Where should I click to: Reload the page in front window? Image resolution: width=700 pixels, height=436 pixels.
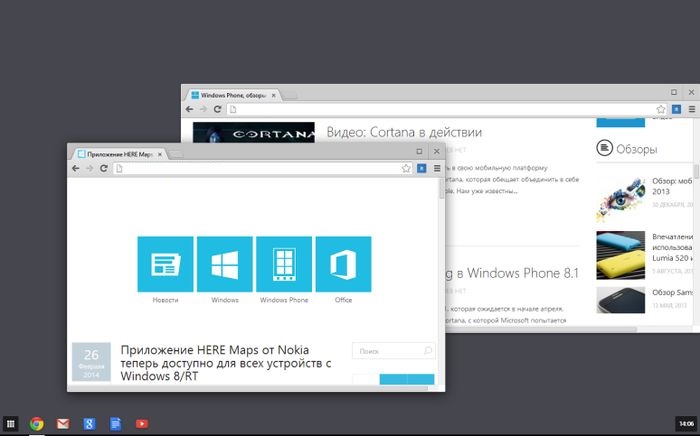(103, 169)
